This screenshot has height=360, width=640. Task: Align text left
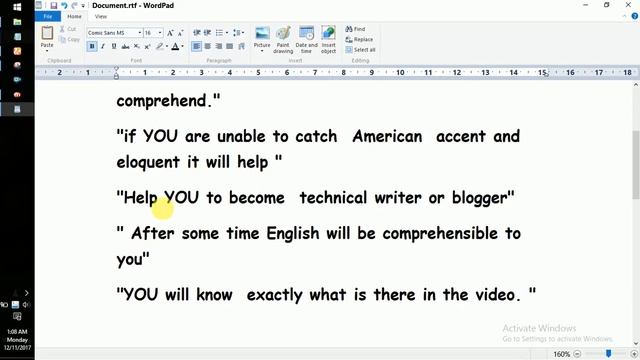point(196,47)
